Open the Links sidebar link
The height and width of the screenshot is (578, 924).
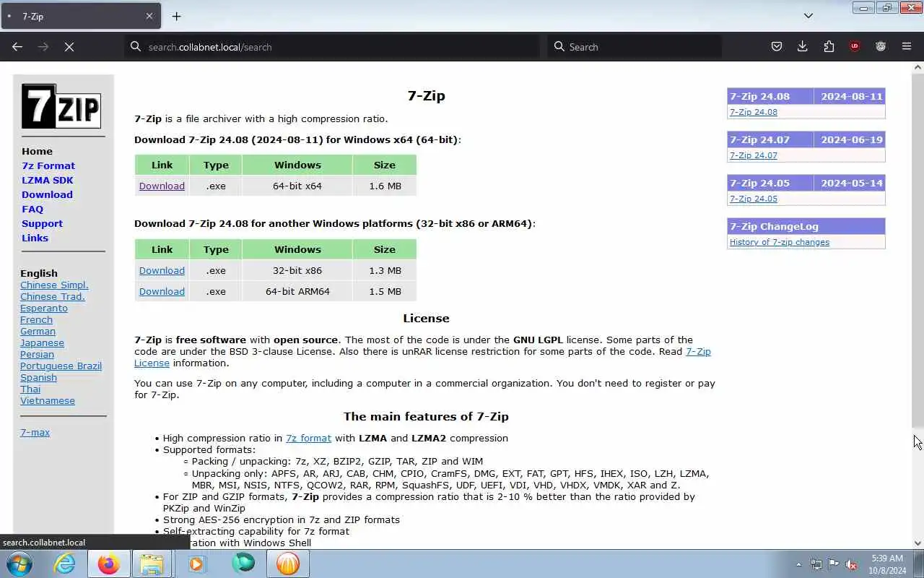(35, 238)
